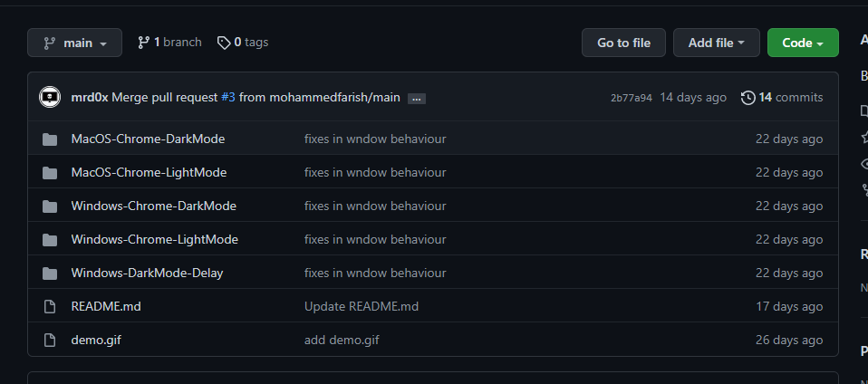Click the README.md file icon
This screenshot has width=868, height=384.
pyautogui.click(x=50, y=307)
